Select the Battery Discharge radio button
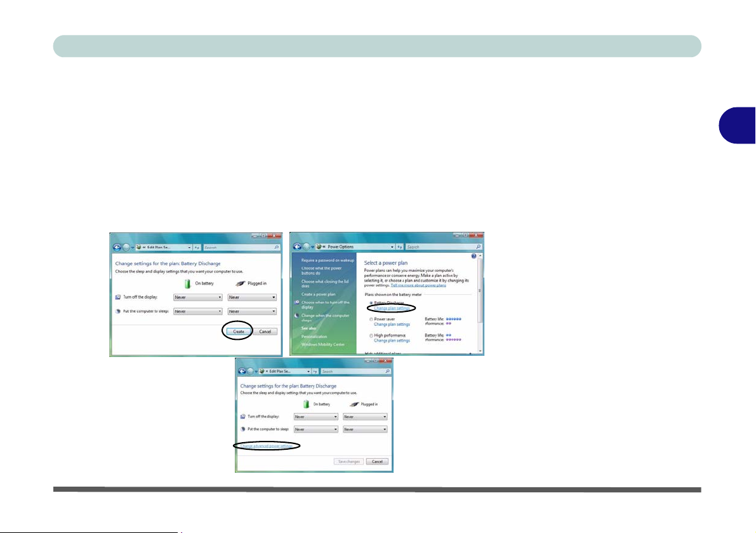Screen dimensions: 756x533 pos(371,302)
